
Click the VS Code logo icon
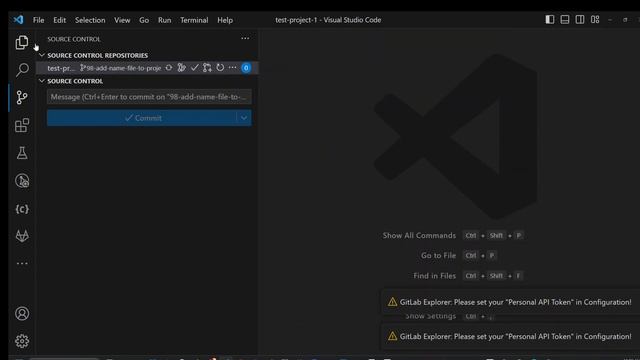pos(18,20)
